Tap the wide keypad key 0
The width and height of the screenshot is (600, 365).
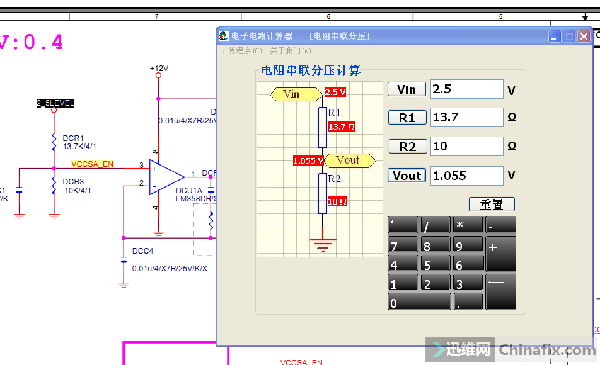tap(419, 301)
